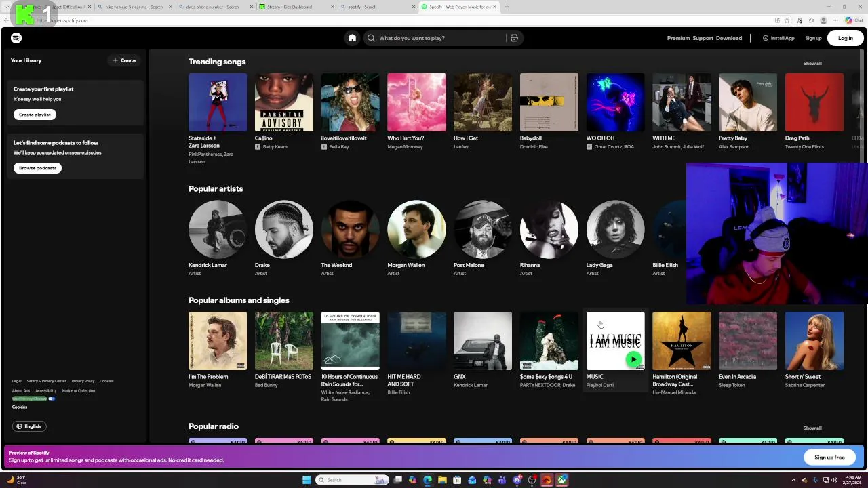Open Ca$ino song cover
This screenshot has width=868, height=488.
[284, 102]
